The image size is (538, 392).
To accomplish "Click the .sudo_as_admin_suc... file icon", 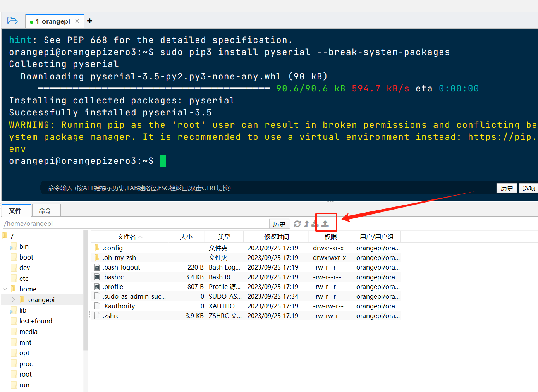I will pyautogui.click(x=97, y=296).
